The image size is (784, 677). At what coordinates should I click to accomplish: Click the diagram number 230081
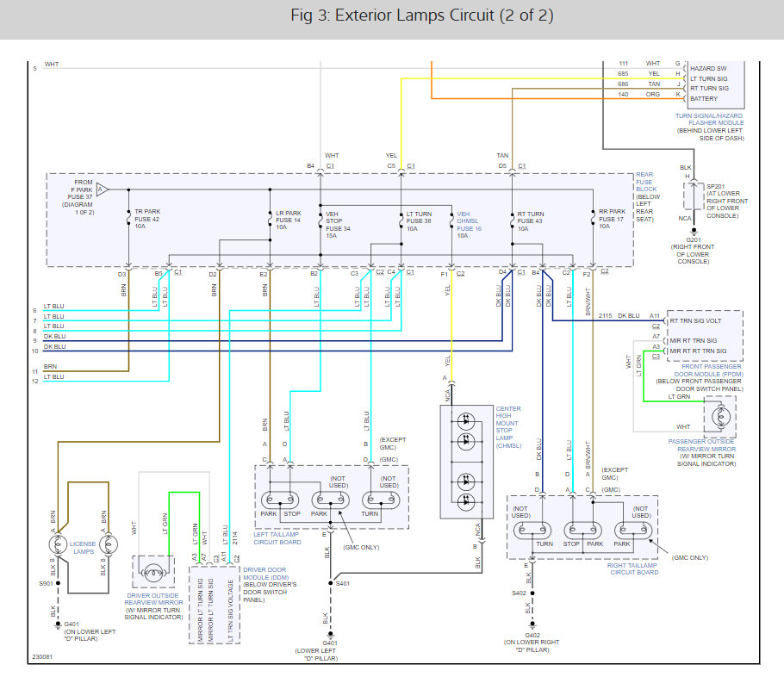(x=42, y=657)
